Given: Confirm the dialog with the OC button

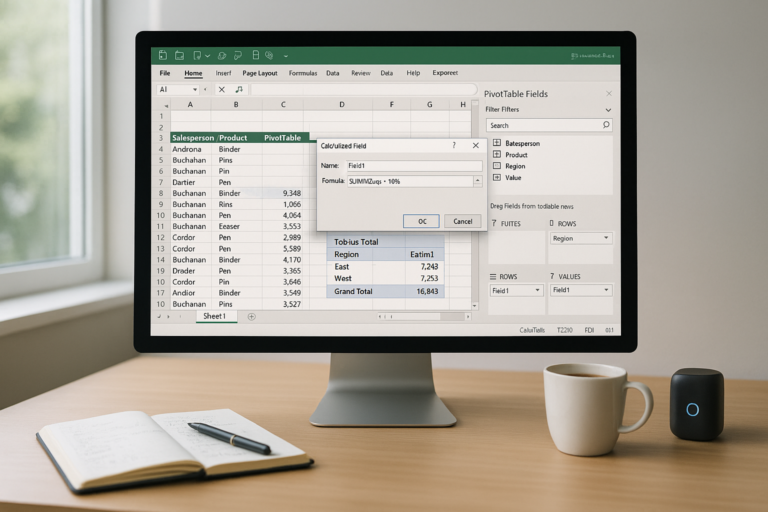Looking at the screenshot, I should (x=421, y=221).
